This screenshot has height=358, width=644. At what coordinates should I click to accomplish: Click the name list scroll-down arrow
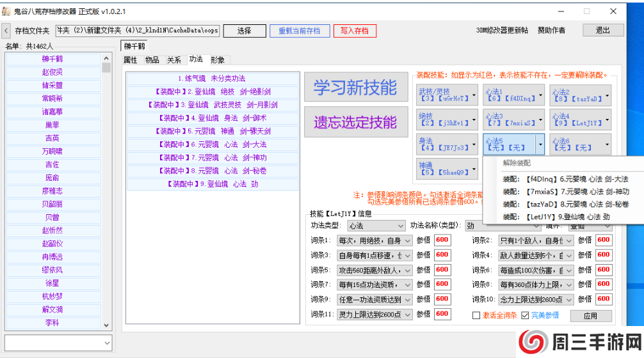coord(106,324)
